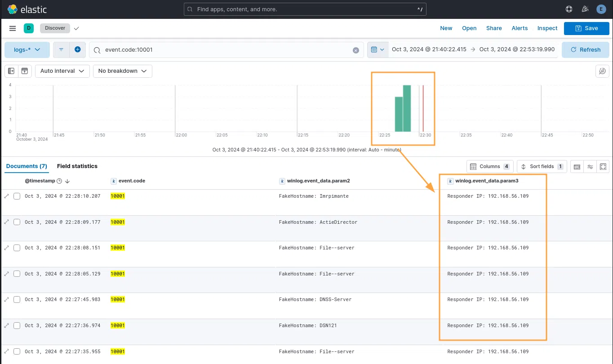Clear the search query with X icon
The height and width of the screenshot is (364, 613).
(356, 50)
